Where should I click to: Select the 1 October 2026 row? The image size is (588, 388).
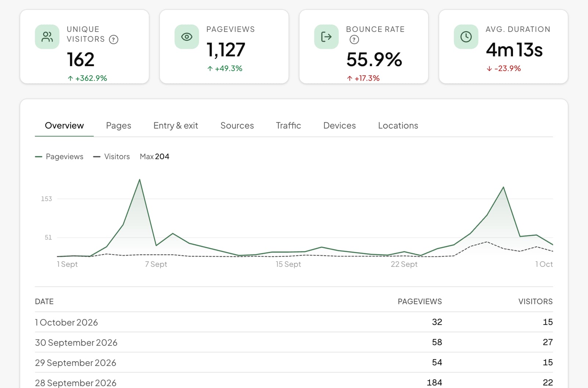(x=294, y=322)
